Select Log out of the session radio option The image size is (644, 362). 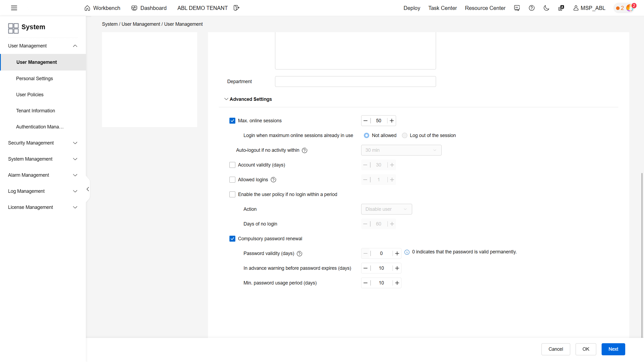pyautogui.click(x=404, y=135)
